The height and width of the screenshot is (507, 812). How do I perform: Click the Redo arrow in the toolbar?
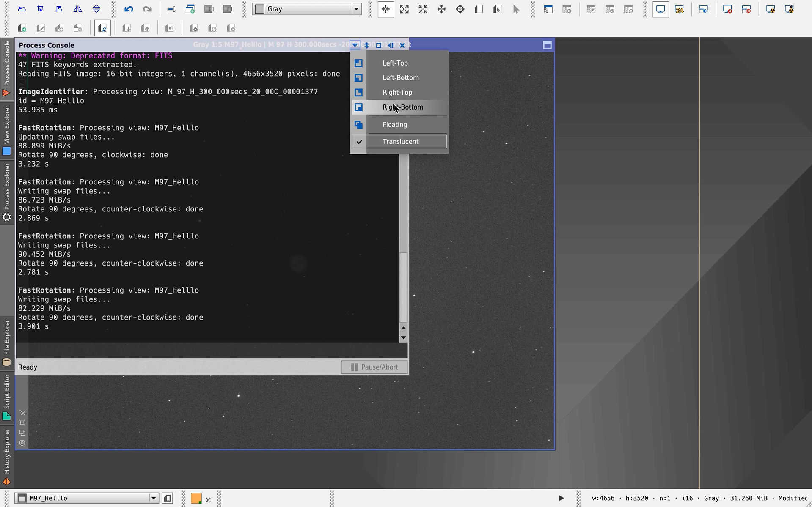point(147,9)
